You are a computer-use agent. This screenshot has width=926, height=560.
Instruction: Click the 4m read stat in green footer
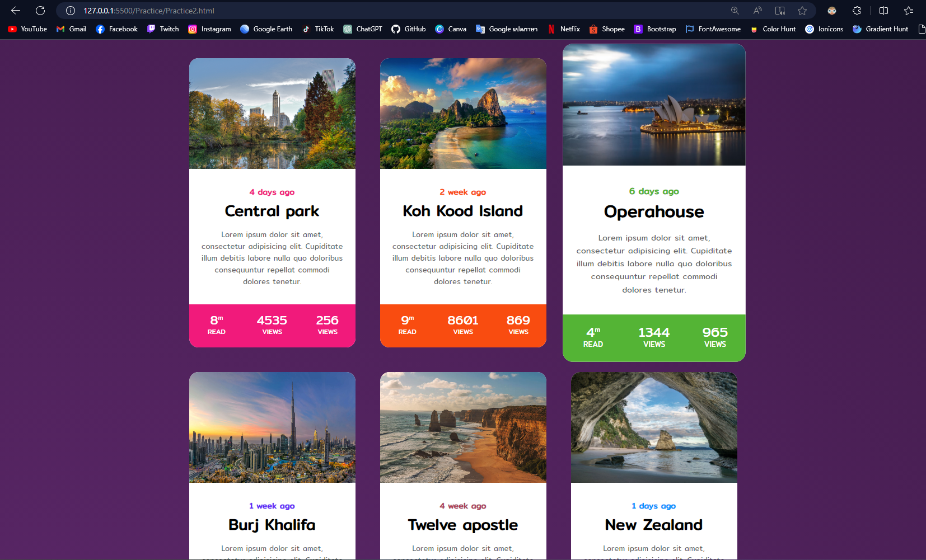coord(593,337)
